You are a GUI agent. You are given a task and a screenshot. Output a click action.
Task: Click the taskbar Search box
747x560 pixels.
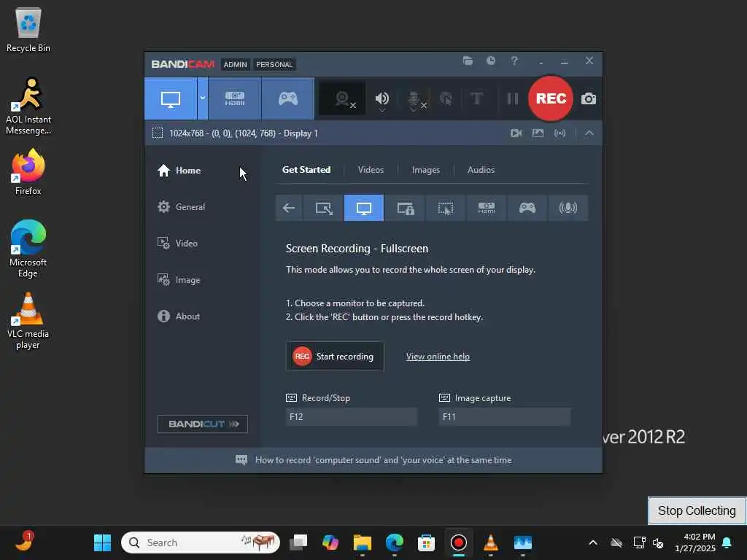[x=201, y=542]
